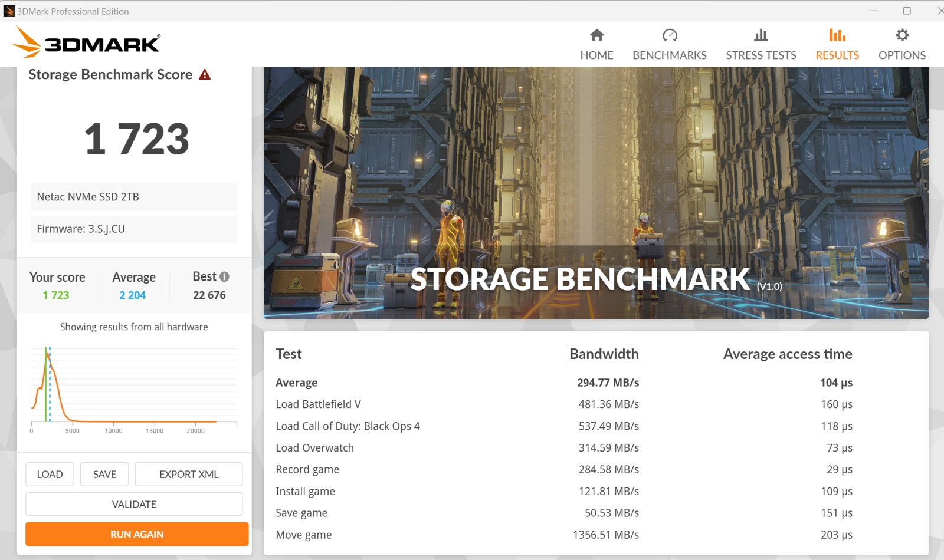Click the 284.58 MB/s bandwidth value
This screenshot has width=944, height=560.
coord(609,470)
